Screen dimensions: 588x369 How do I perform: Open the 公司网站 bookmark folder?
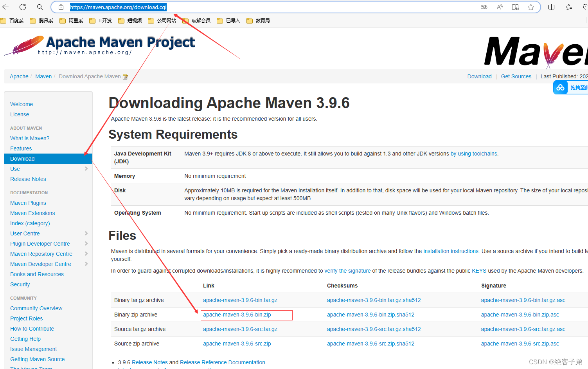pyautogui.click(x=162, y=21)
